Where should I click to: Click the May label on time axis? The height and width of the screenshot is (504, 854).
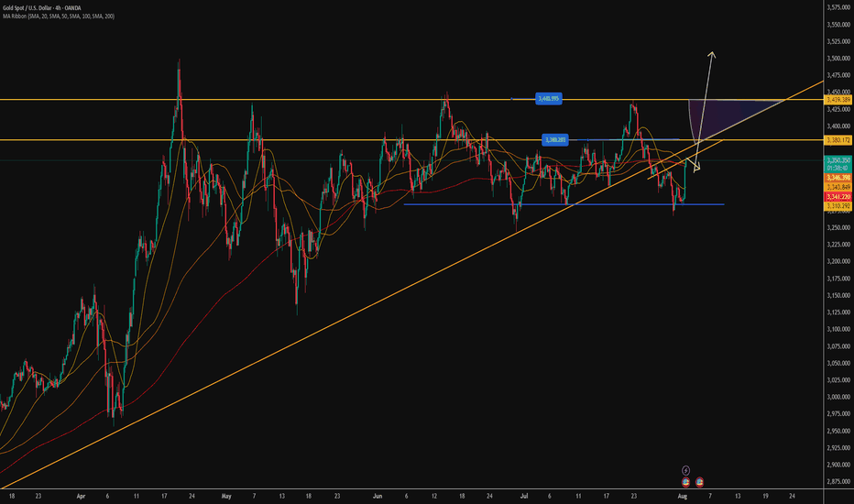[x=226, y=497]
